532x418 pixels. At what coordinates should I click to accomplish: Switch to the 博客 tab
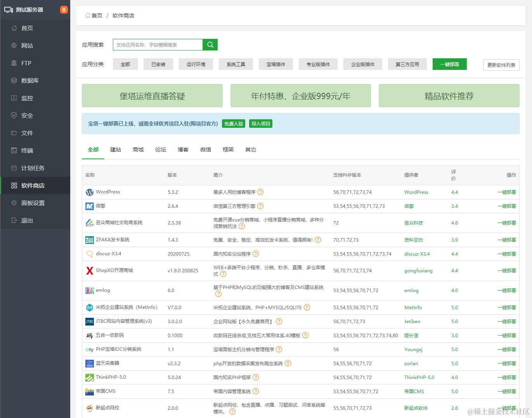[x=183, y=150]
